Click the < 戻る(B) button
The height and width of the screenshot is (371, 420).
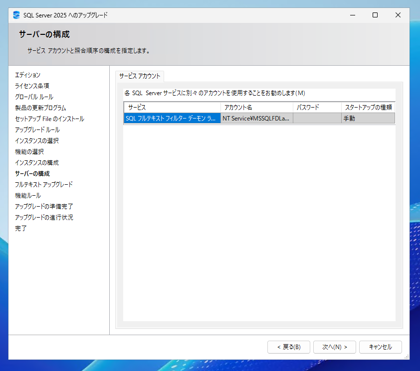pos(289,347)
